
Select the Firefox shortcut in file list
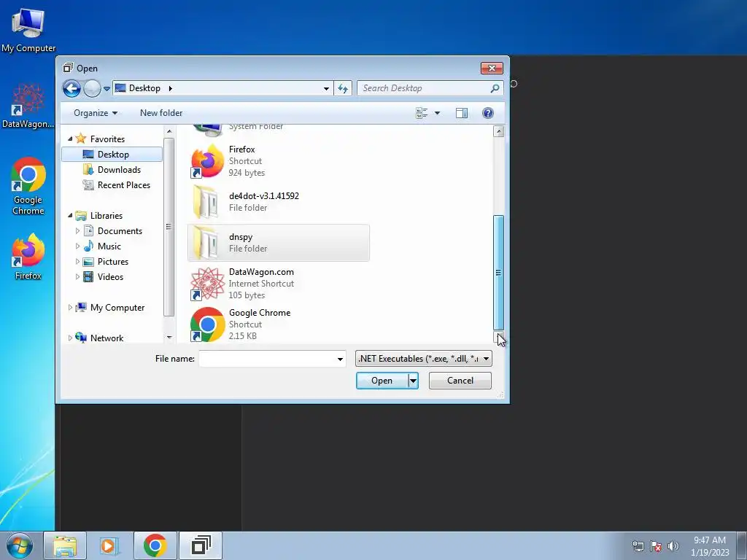[278, 161]
